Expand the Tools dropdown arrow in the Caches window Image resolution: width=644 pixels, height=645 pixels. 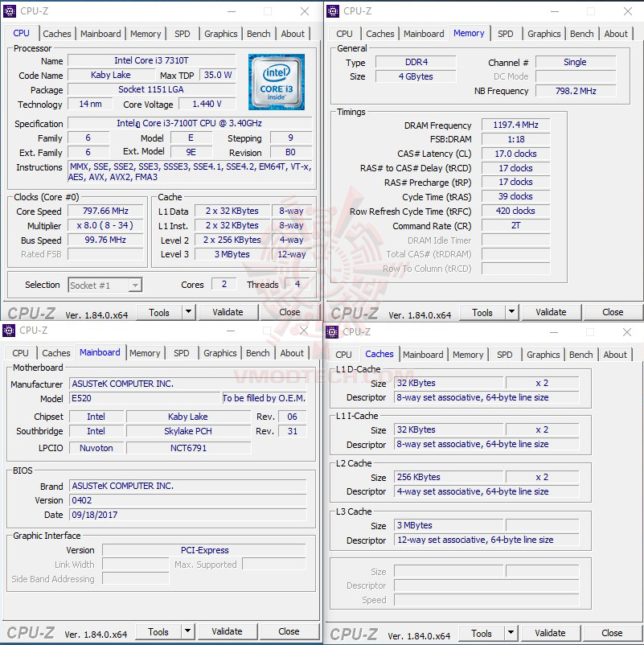(511, 633)
